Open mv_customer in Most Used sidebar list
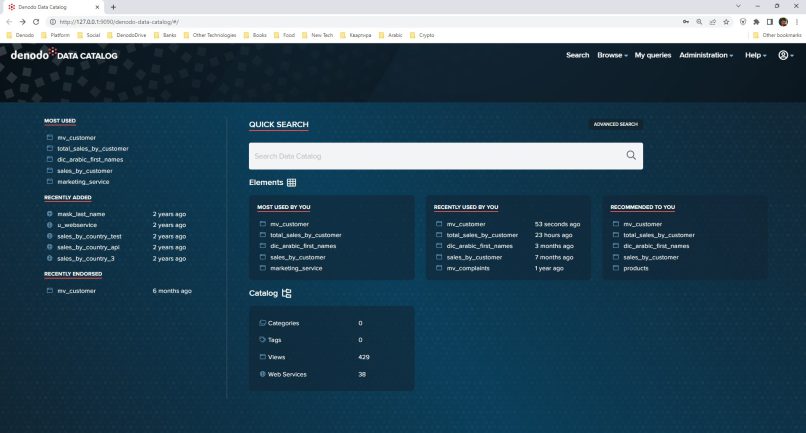 pyautogui.click(x=76, y=137)
